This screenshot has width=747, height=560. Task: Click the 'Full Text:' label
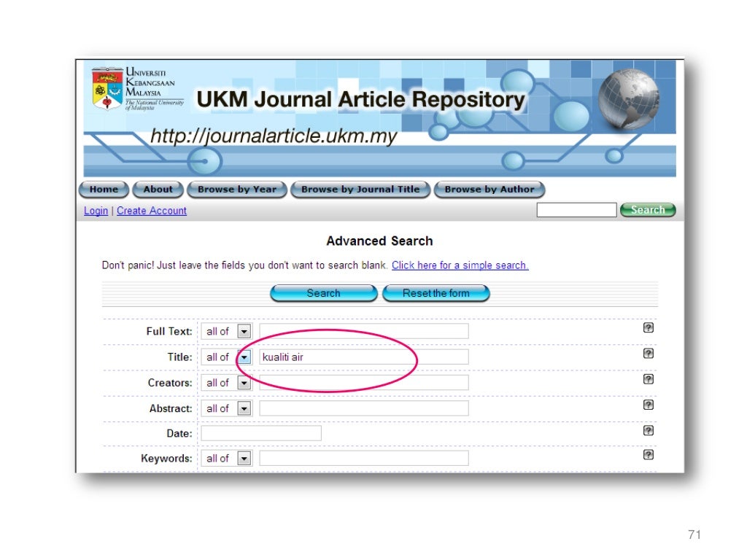[x=169, y=332]
